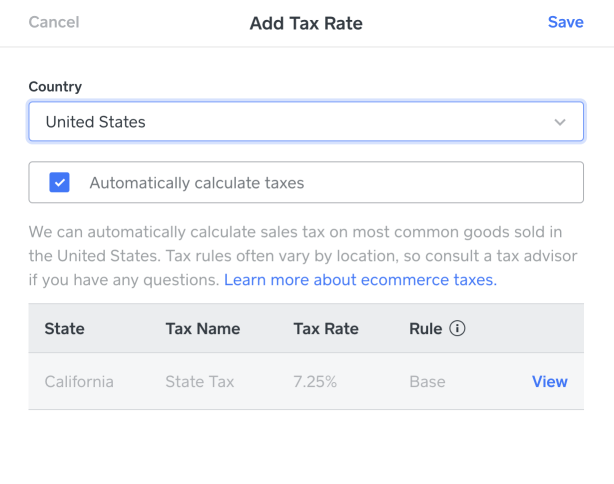Uncheck the automatically calculate taxes checkbox
The height and width of the screenshot is (484, 614).
coord(59,183)
